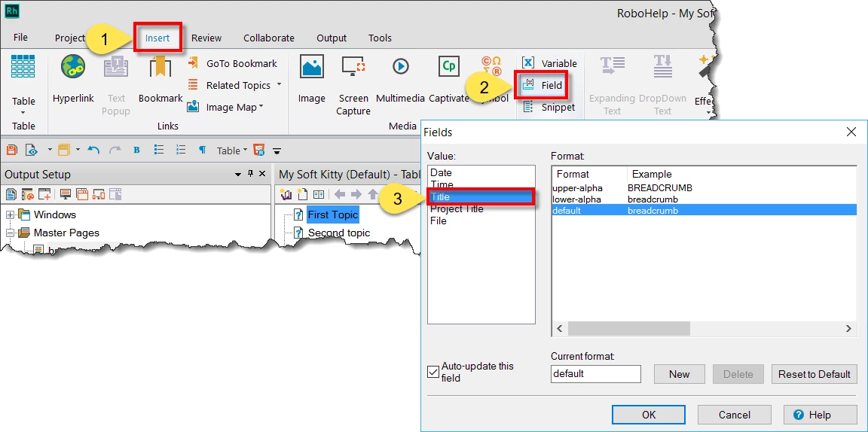Insert a Hyperlink from the ribbon

tap(74, 78)
